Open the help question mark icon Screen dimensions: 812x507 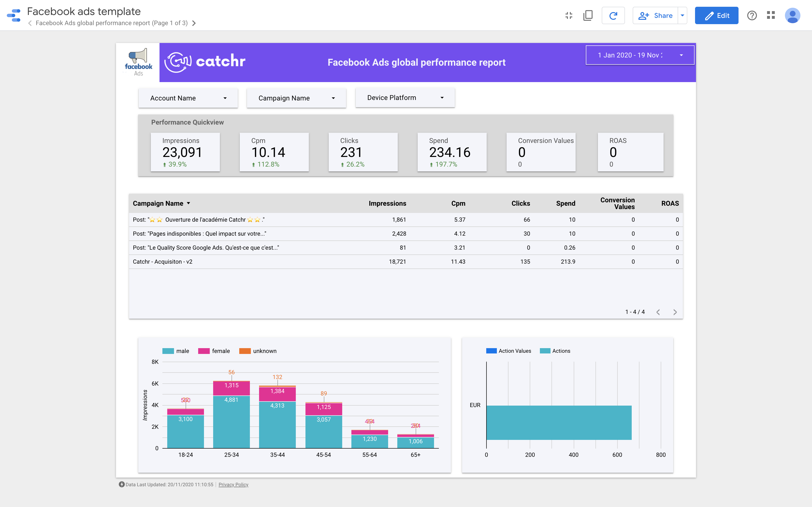pyautogui.click(x=752, y=15)
